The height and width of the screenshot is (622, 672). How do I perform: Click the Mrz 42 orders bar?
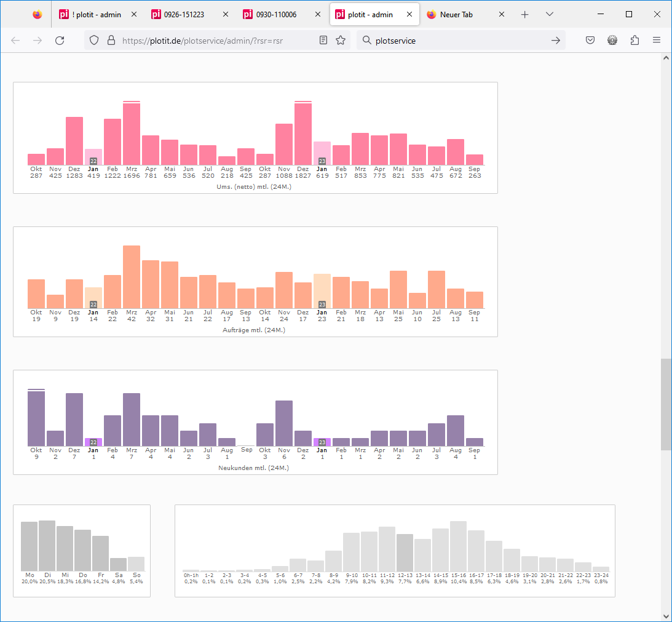coord(132,277)
